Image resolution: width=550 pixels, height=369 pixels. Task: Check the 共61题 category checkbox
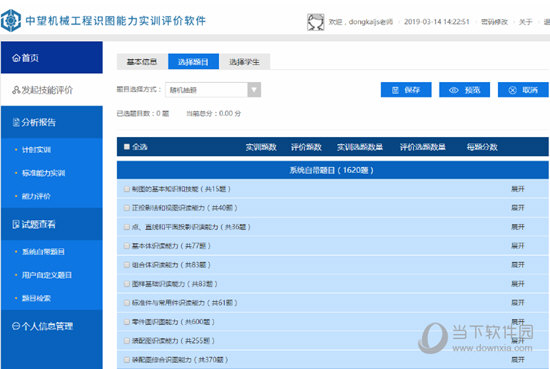click(x=127, y=303)
